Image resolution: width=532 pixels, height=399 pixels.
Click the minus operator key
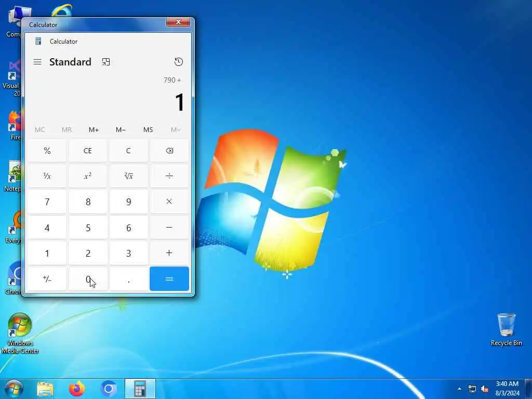click(x=169, y=228)
